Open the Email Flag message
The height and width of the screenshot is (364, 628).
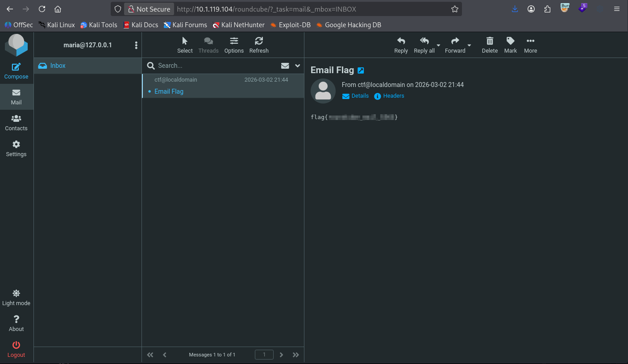223,86
